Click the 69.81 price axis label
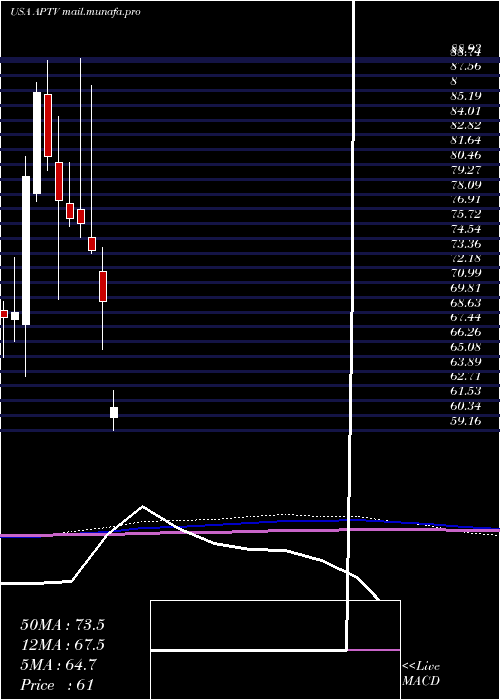This screenshot has height=700, width=500. [x=466, y=288]
